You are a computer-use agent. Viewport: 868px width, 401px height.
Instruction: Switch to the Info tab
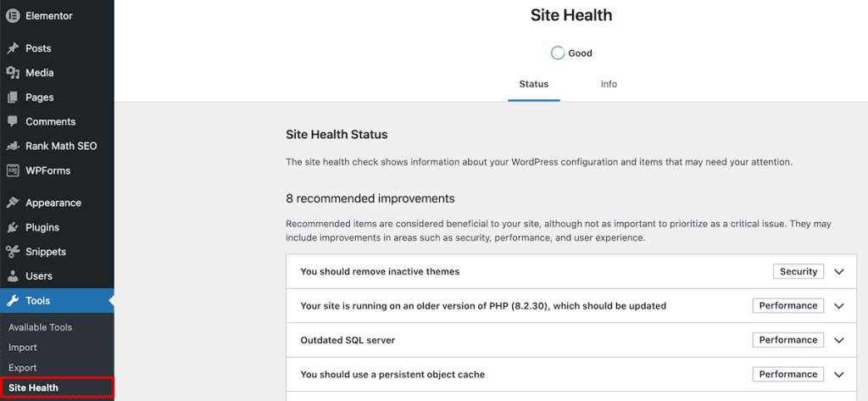[609, 85]
